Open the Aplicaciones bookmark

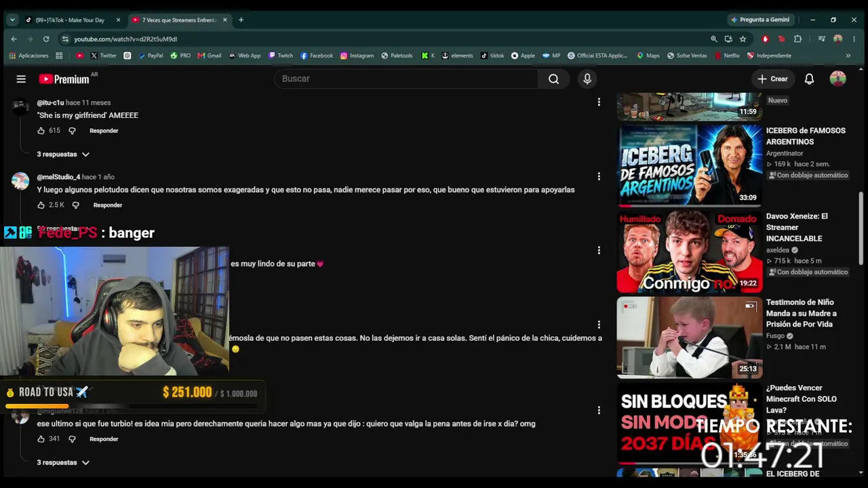click(29, 56)
